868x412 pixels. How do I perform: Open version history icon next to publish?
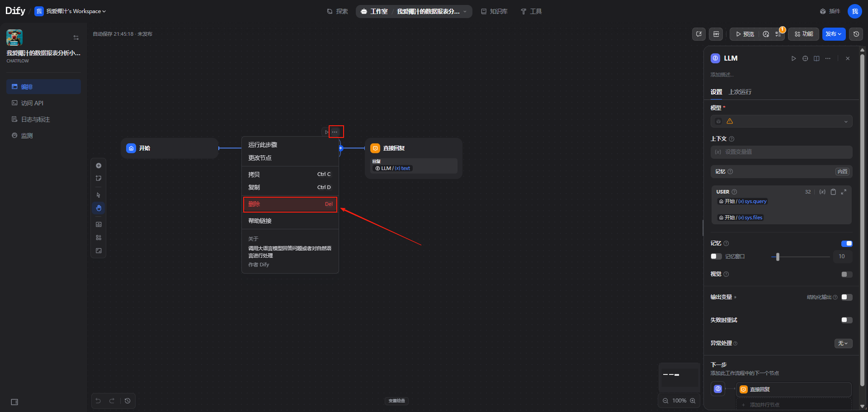tap(856, 34)
